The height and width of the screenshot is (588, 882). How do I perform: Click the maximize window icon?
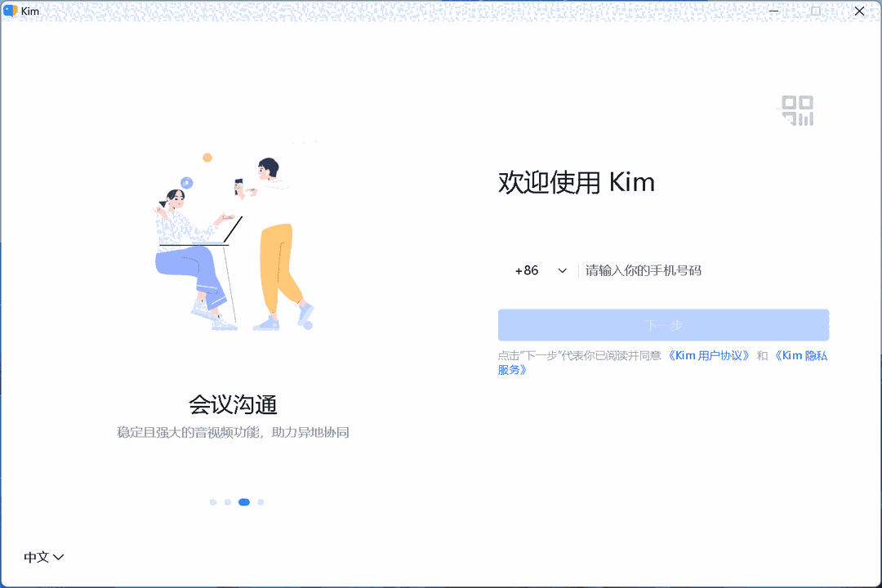(x=816, y=11)
